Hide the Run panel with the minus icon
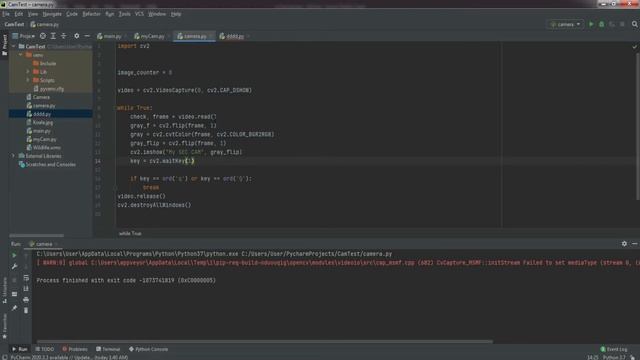 pos(634,244)
